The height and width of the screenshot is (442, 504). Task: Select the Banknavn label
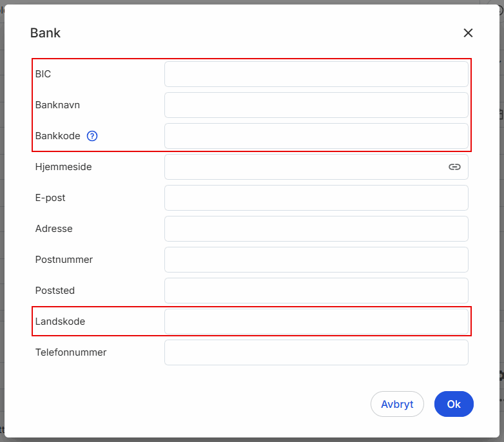coord(57,105)
